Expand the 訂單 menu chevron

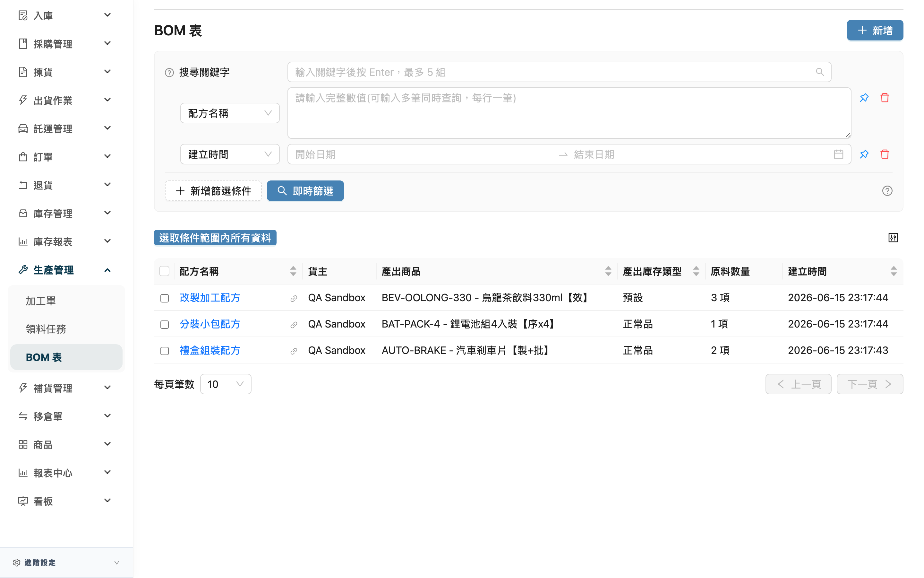[x=108, y=156]
